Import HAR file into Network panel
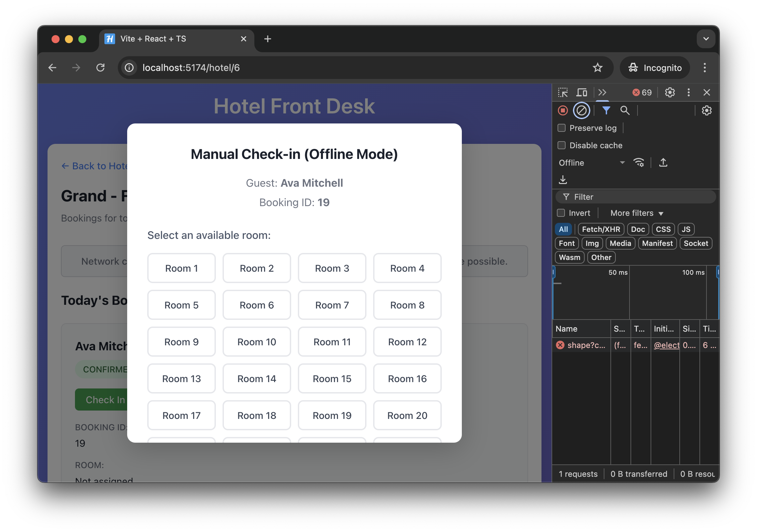757x532 pixels. pyautogui.click(x=563, y=180)
